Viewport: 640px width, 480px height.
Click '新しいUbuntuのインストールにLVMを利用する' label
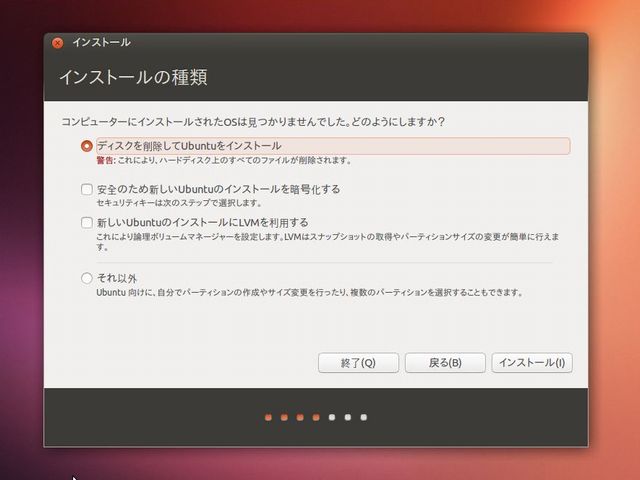pos(202,222)
